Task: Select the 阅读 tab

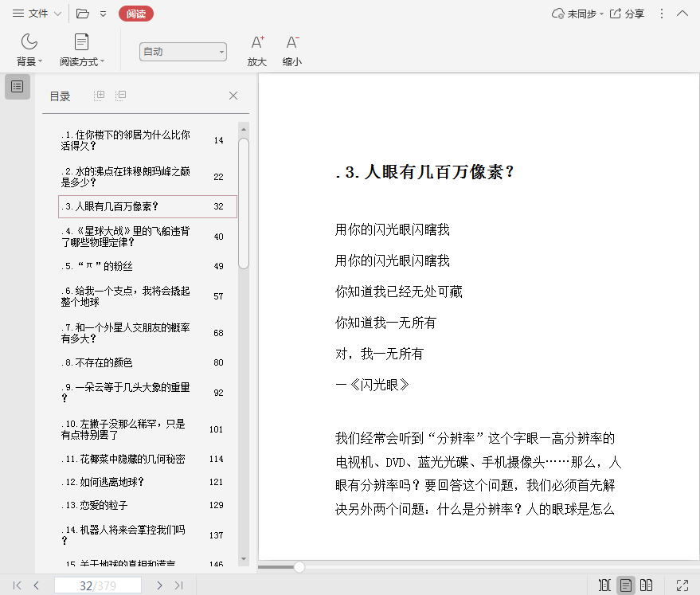Action: 135,14
